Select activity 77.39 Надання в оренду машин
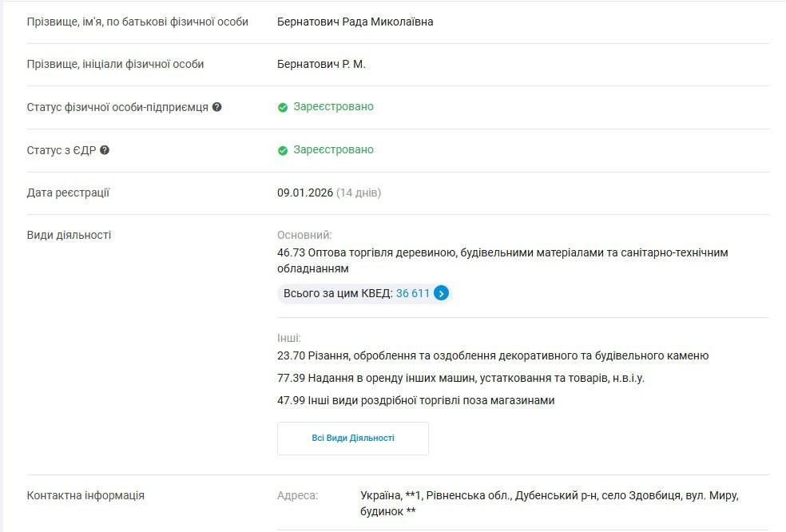 click(460, 378)
